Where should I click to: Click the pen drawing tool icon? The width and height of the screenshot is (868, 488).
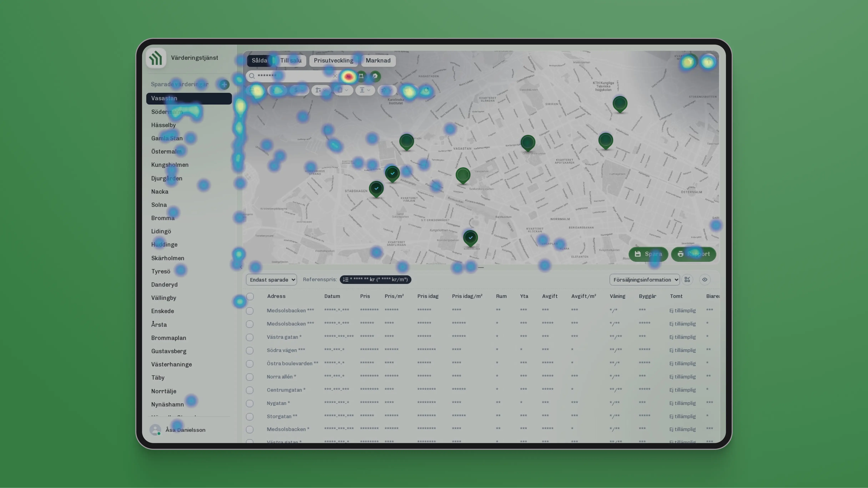point(375,77)
